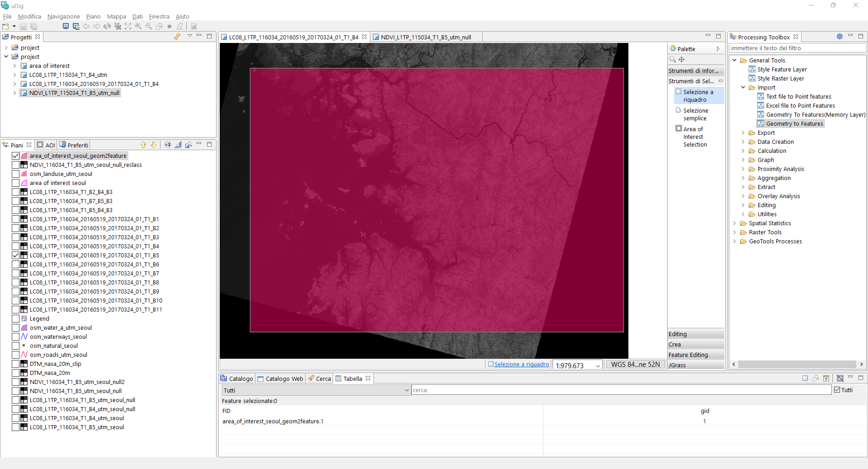868x469 pixels.
Task: Click the Zoom In toolbar icon
Action: [138, 27]
